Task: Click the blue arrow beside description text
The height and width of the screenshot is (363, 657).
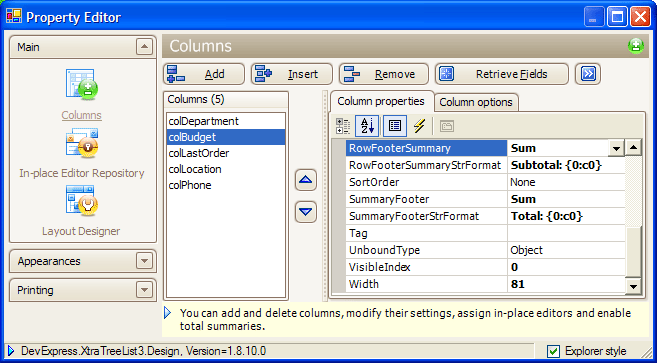Action: [x=168, y=313]
